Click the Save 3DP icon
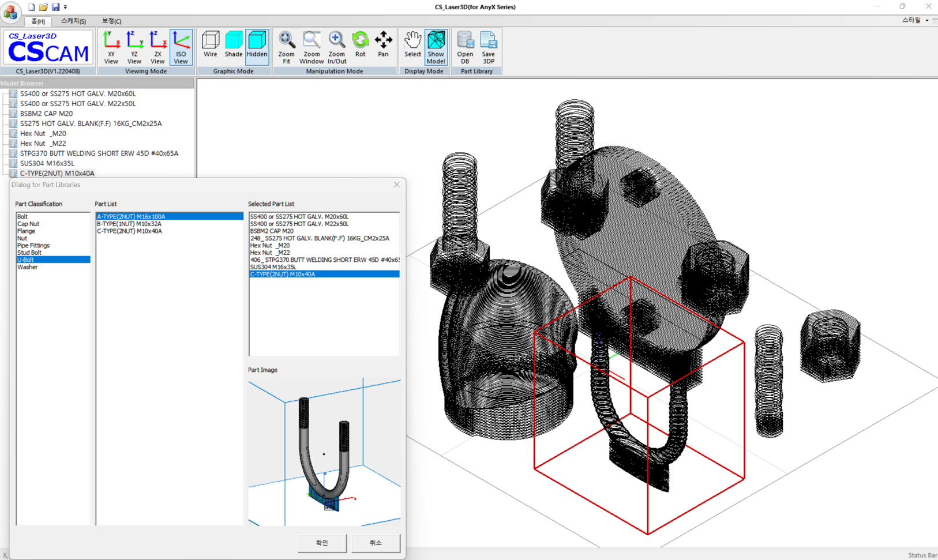This screenshot has width=938, height=560. (489, 47)
